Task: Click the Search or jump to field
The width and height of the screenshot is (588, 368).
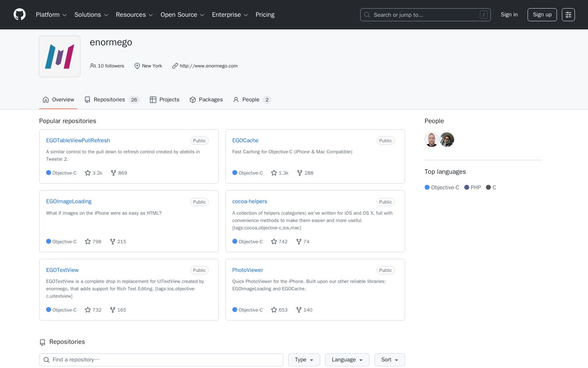Action: point(425,15)
